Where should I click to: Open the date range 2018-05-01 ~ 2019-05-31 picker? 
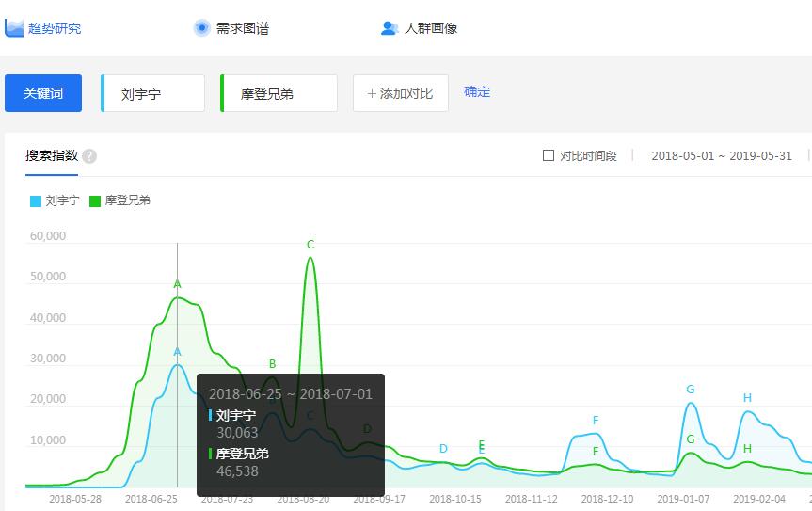pyautogui.click(x=722, y=155)
